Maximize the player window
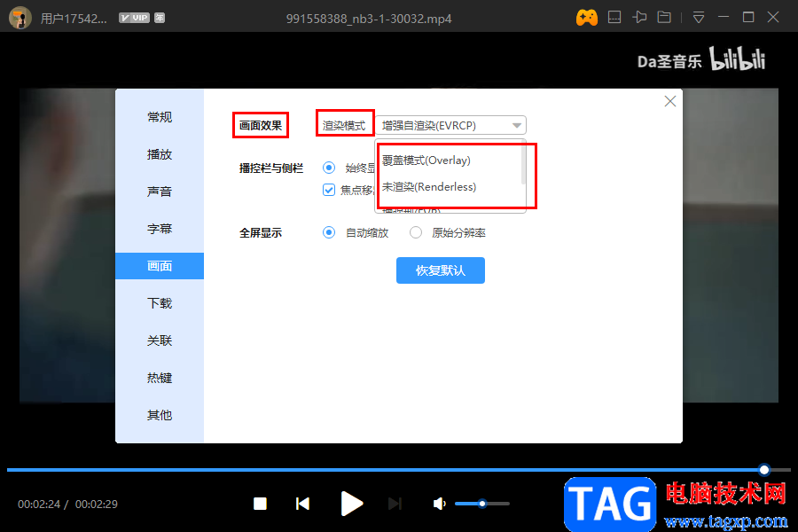Screen dimensions: 798x532 [x=748, y=18]
